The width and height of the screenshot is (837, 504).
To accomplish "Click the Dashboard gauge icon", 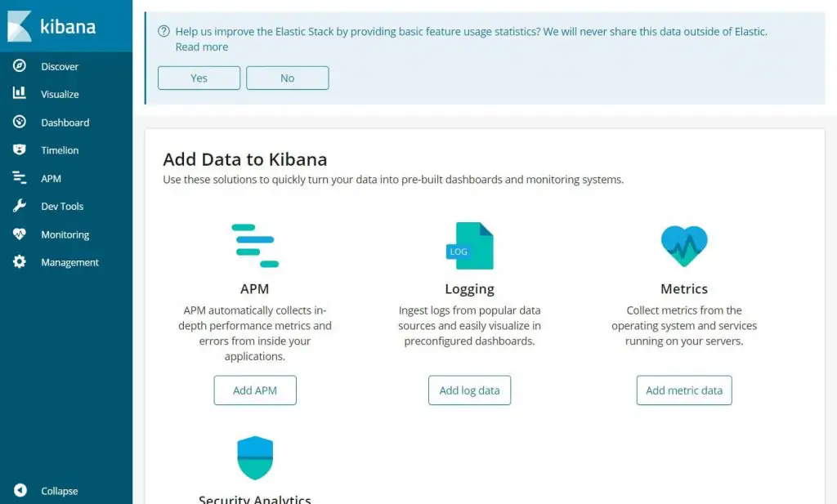I will coord(20,122).
